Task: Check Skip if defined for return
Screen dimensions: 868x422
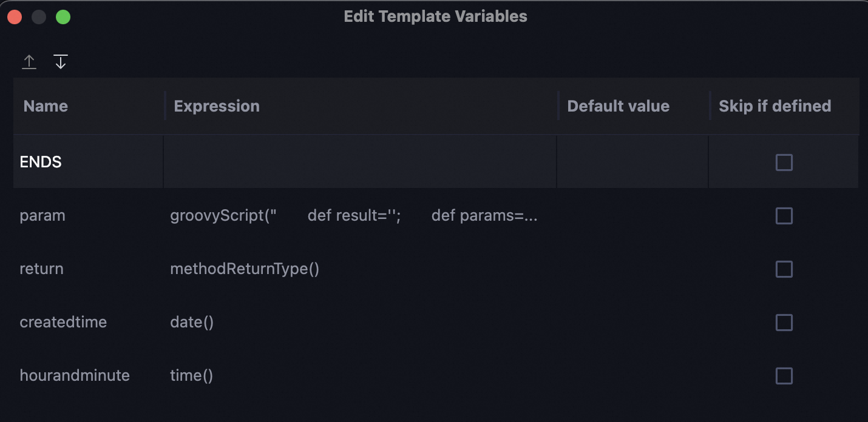Action: pos(784,269)
